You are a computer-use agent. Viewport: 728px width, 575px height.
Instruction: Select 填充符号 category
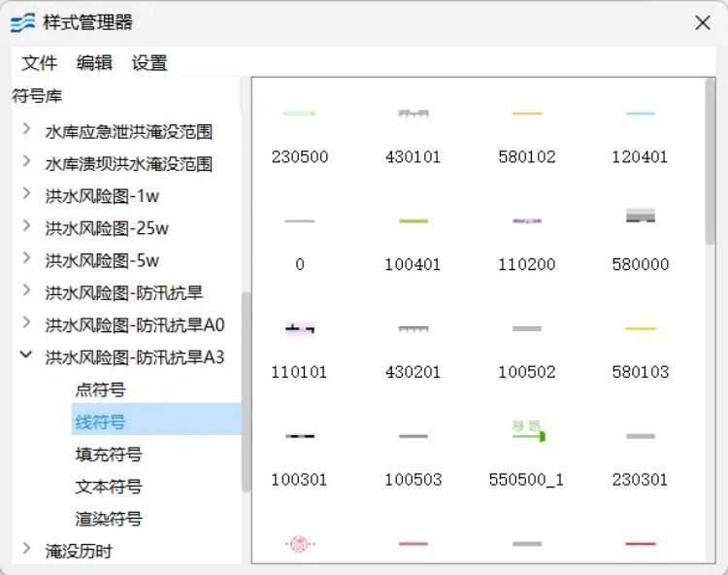(109, 455)
